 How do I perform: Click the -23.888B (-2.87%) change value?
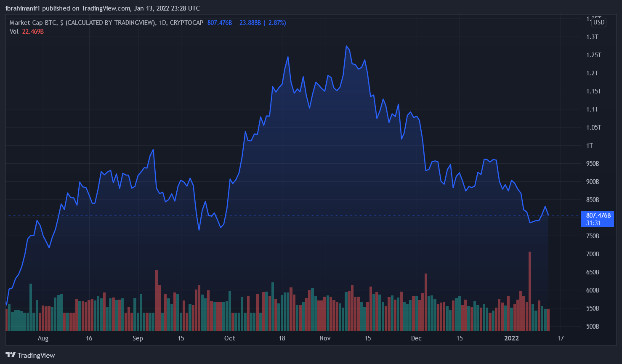pos(260,23)
